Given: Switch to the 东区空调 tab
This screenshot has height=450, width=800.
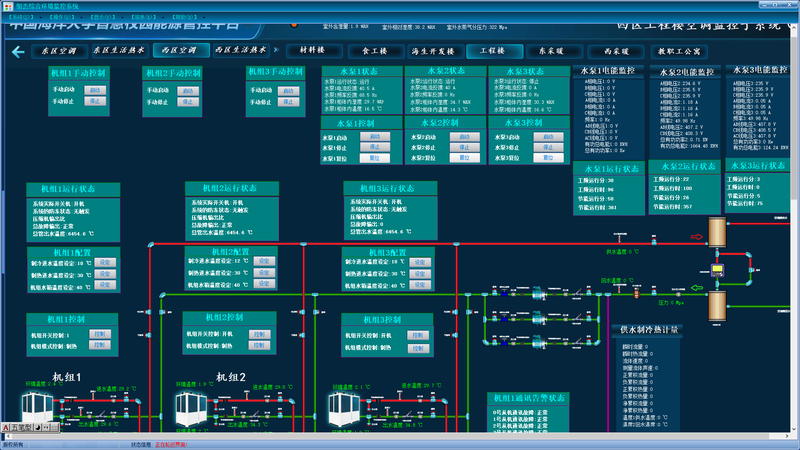Looking at the screenshot, I should pyautogui.click(x=59, y=51).
